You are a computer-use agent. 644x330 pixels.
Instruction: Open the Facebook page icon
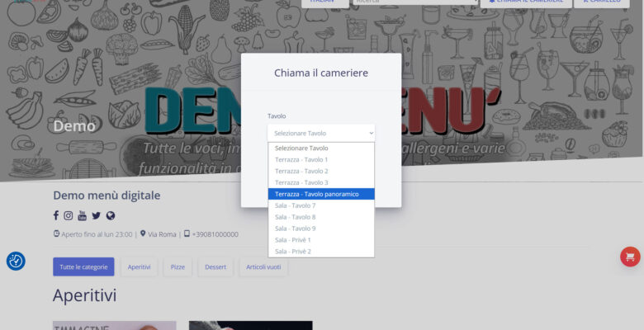[56, 215]
